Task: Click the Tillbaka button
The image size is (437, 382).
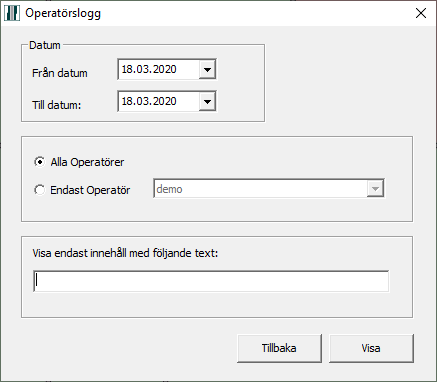Action: pyautogui.click(x=279, y=348)
